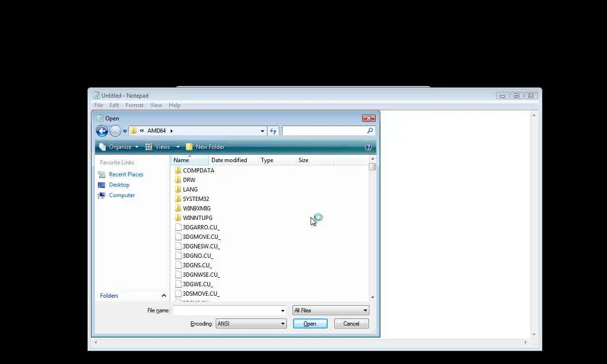Open the address bar history dropdown
This screenshot has height=364, width=607.
[x=262, y=131]
